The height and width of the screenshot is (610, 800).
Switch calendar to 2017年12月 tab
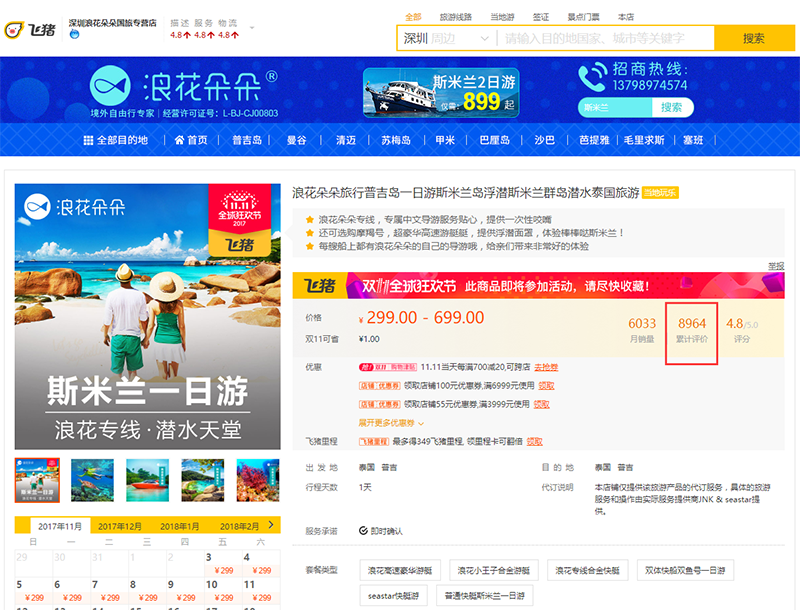pyautogui.click(x=120, y=526)
